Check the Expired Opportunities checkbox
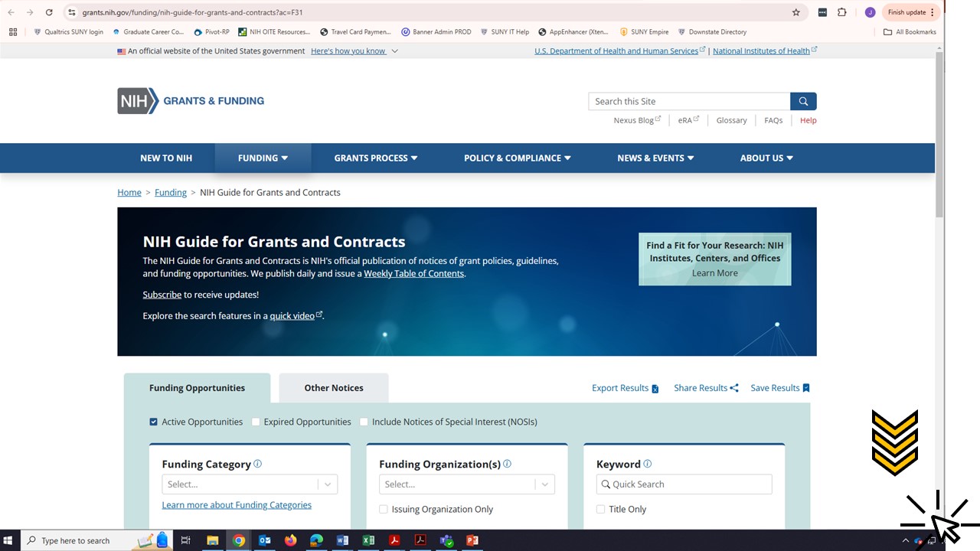The height and width of the screenshot is (551, 980). coord(256,422)
